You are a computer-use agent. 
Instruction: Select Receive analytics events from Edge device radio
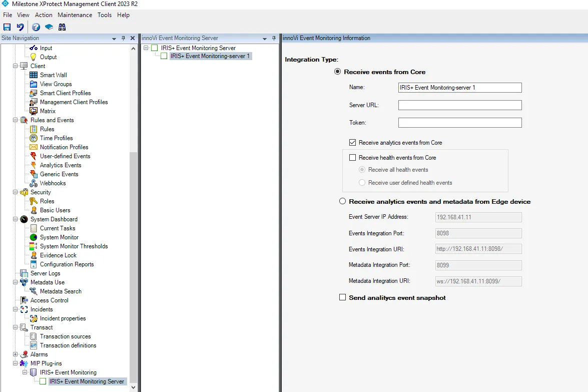(x=342, y=201)
